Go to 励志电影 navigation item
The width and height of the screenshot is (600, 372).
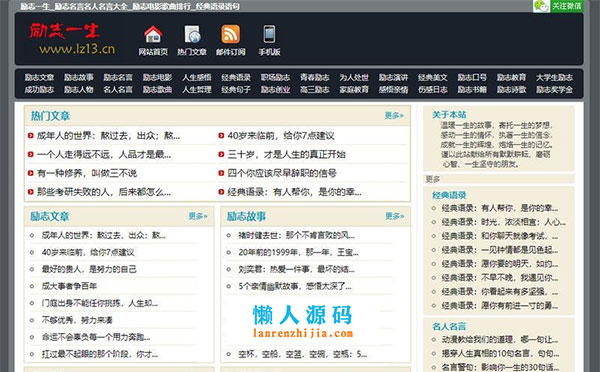click(157, 77)
